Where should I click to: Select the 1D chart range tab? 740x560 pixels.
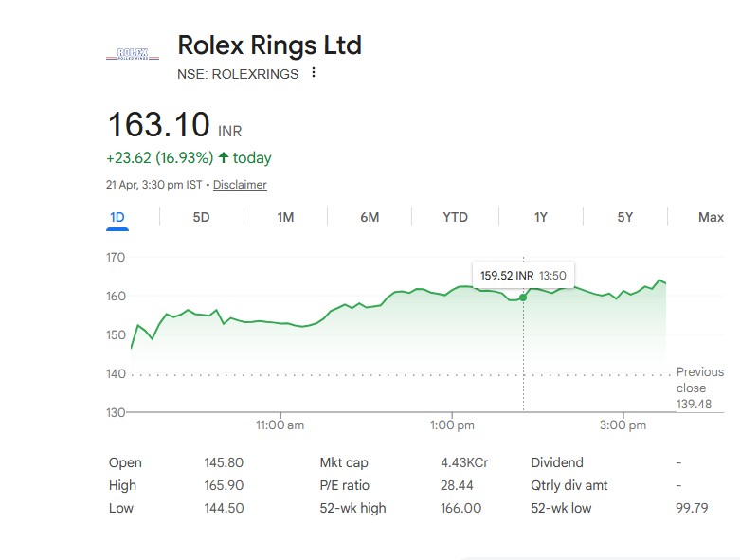117,217
